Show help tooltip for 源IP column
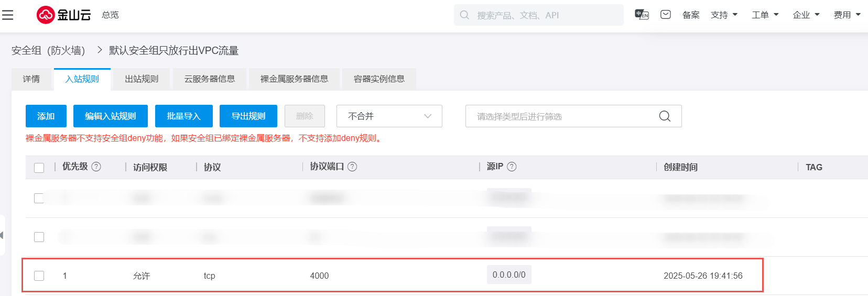Viewport: 868px width, 296px height. pyautogui.click(x=512, y=167)
